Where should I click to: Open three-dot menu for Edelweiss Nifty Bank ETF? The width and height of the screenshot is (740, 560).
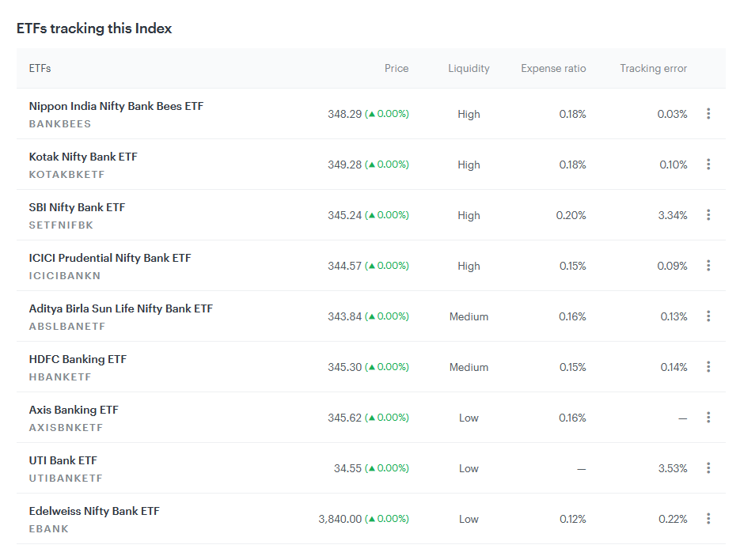708,519
